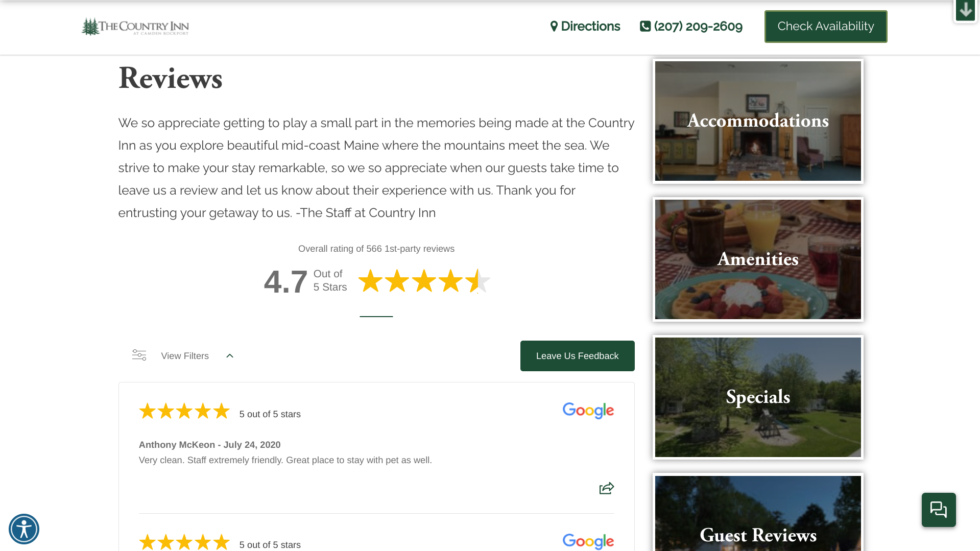Viewport: 980px width, 551px height.
Task: Click the Country Inn logo
Action: click(135, 27)
